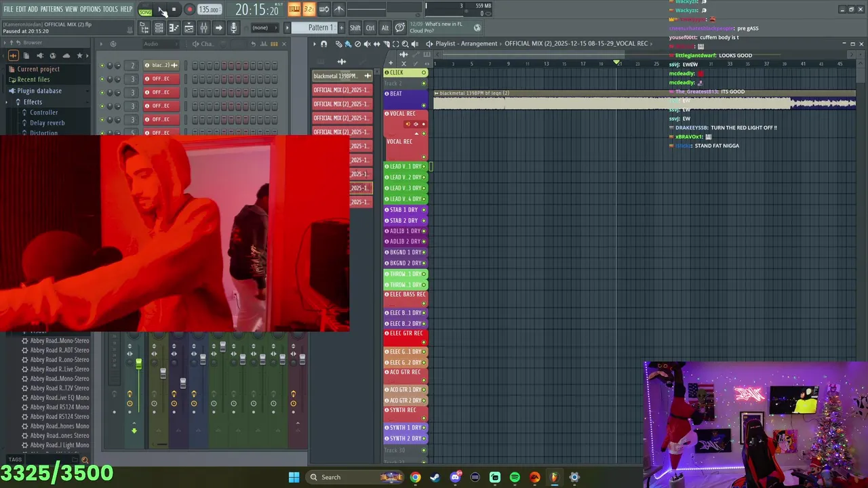Open the Mixer from the toolbar
Image resolution: width=868 pixels, height=488 pixels.
[203, 28]
